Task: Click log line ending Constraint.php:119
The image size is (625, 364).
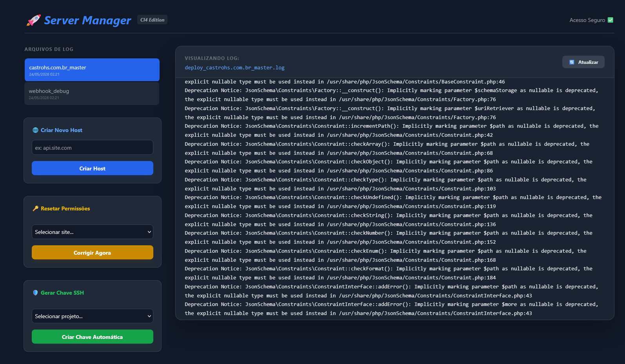Action: click(340, 206)
